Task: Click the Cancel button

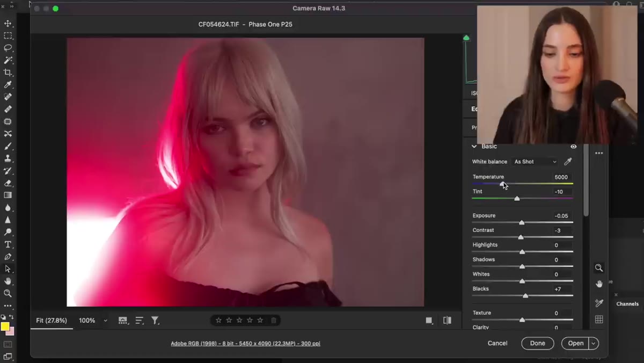Action: pyautogui.click(x=497, y=343)
